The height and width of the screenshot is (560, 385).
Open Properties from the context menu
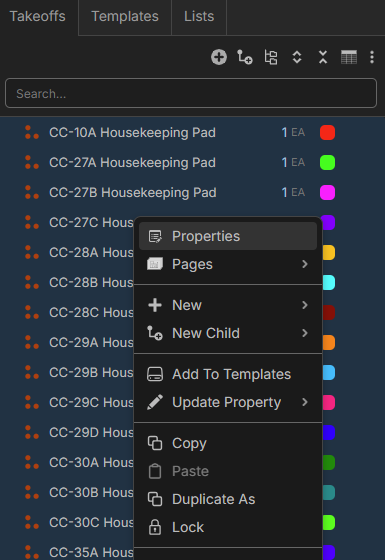(228, 236)
